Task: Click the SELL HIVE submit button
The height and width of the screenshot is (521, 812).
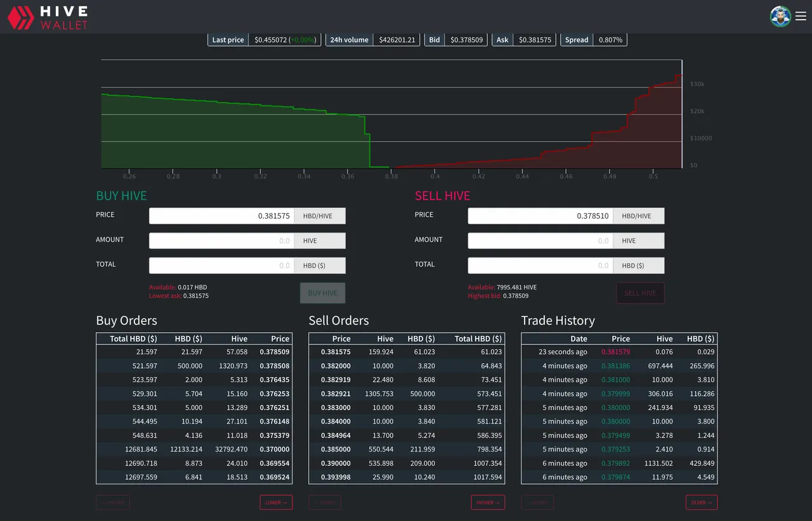Action: coord(640,293)
